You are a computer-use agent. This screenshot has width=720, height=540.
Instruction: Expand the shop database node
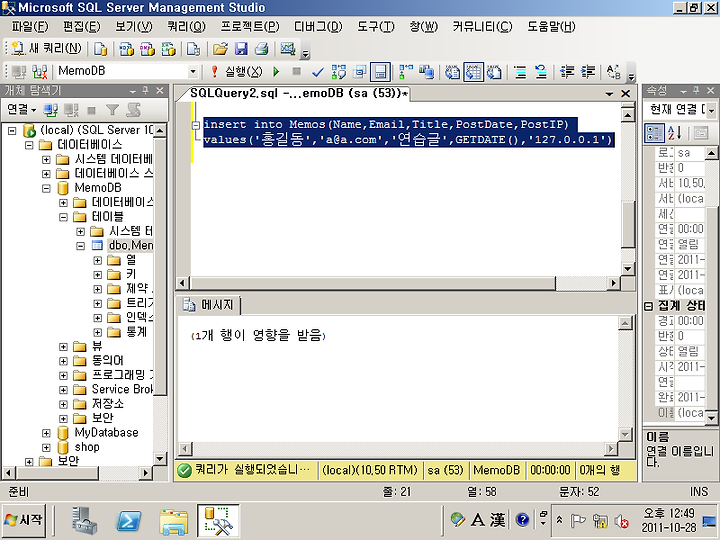tap(46, 447)
